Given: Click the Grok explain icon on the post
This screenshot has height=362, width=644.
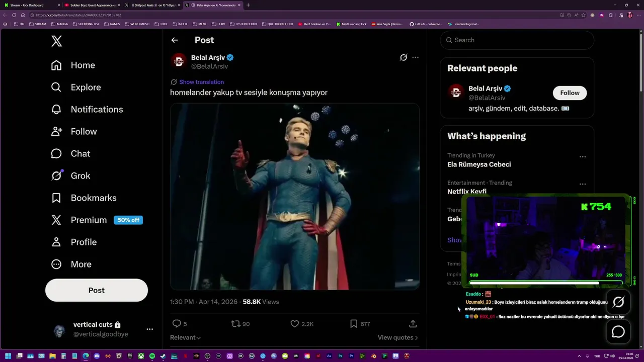Looking at the screenshot, I should pyautogui.click(x=403, y=57).
